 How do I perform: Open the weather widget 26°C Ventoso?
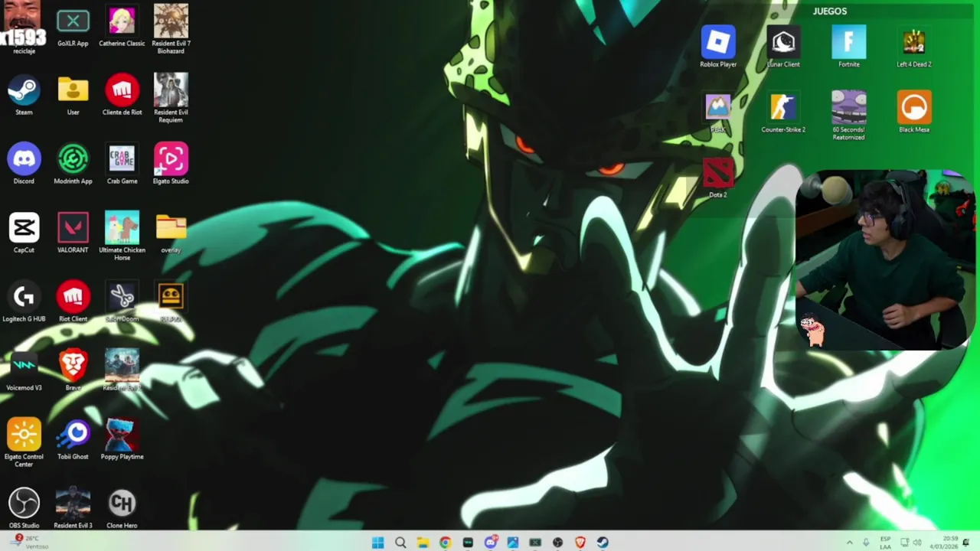tap(29, 542)
